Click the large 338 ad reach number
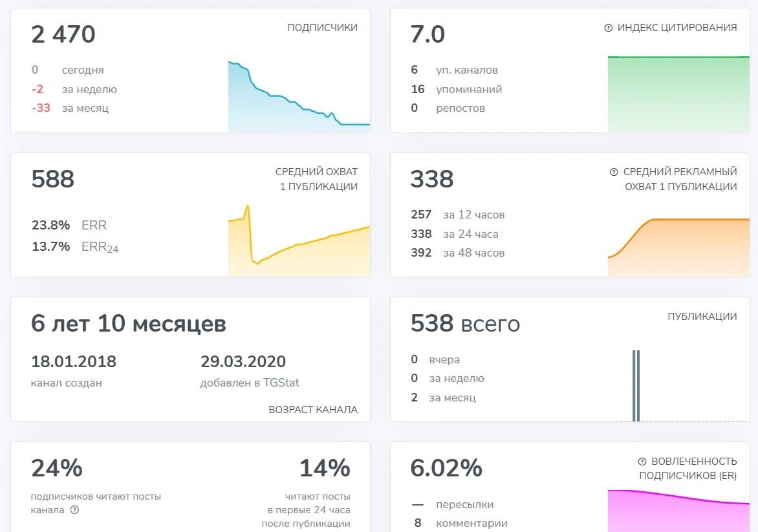758x532 pixels. tap(432, 179)
